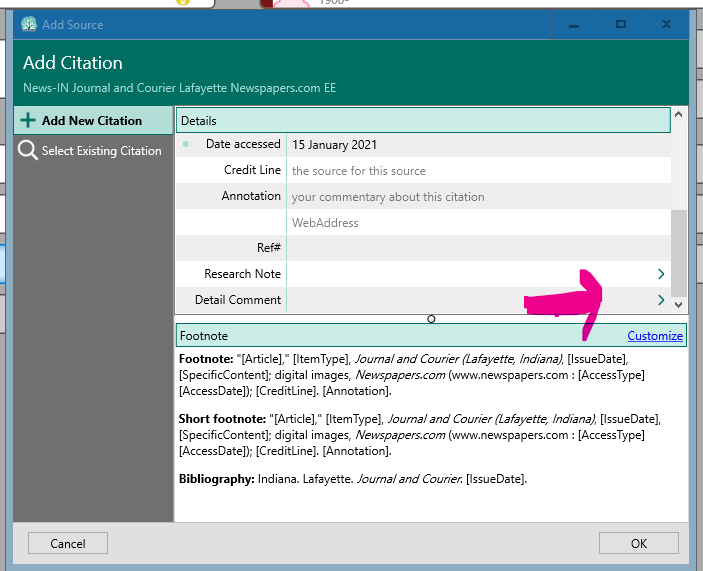Minimize the Add Source window

coord(574,24)
